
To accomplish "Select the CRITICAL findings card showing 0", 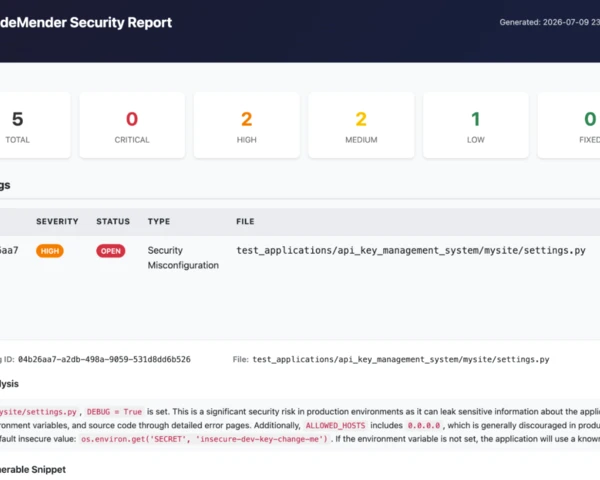I will click(x=132, y=125).
